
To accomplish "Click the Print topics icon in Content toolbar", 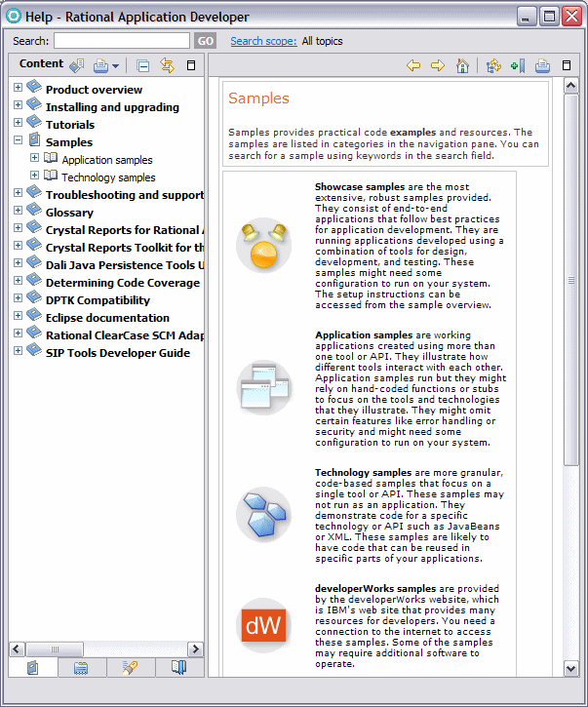I will [100, 66].
